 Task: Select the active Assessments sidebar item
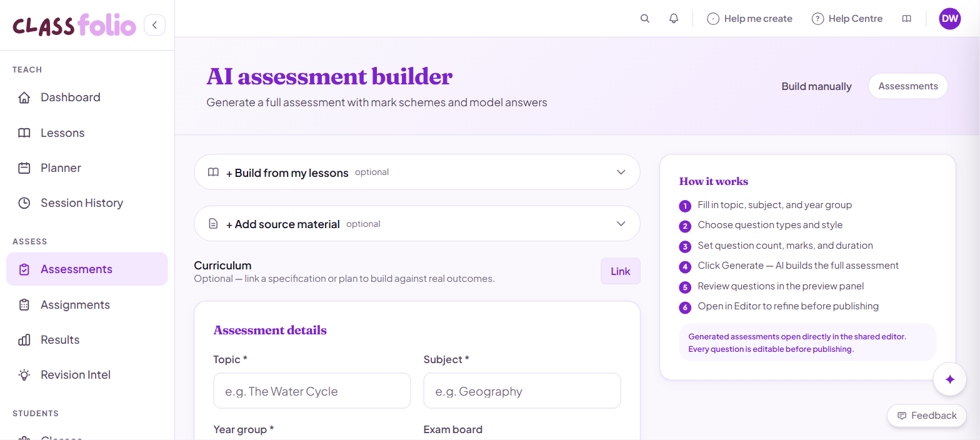87,269
